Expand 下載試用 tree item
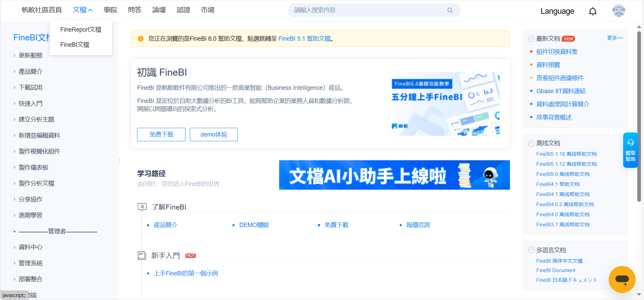 [14, 87]
